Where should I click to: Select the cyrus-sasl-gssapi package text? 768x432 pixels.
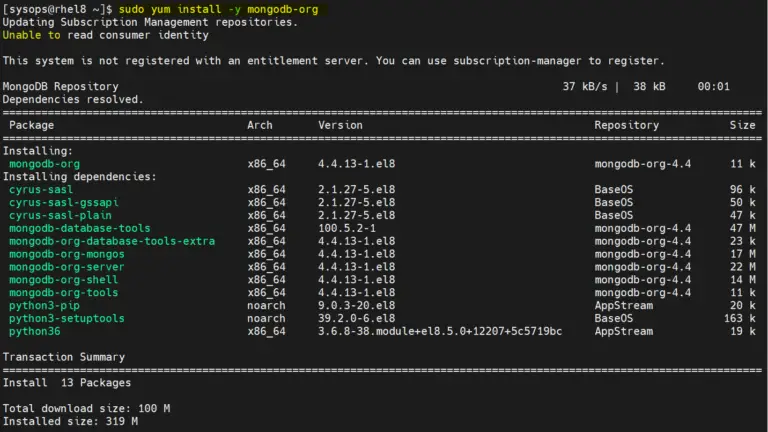pos(64,203)
